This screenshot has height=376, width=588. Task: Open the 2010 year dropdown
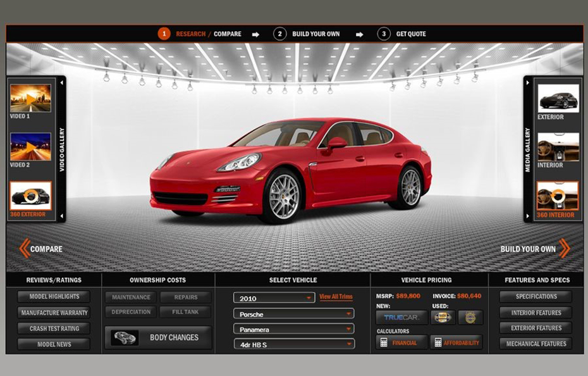click(274, 298)
